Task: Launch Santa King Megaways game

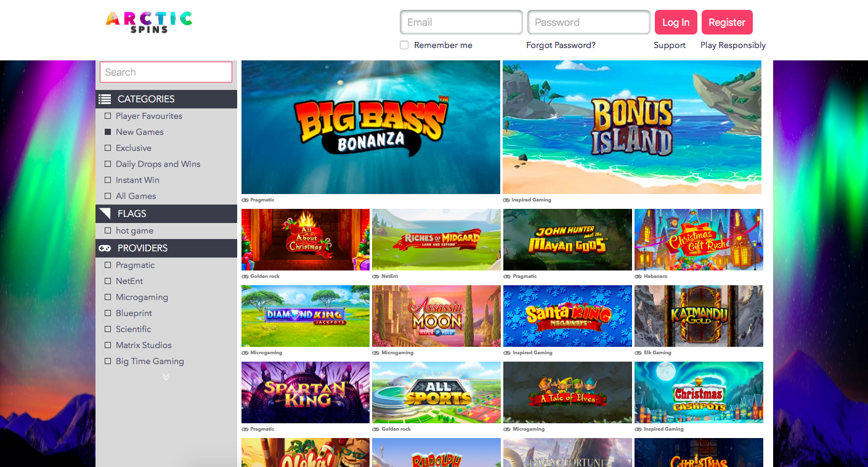Action: pos(567,316)
